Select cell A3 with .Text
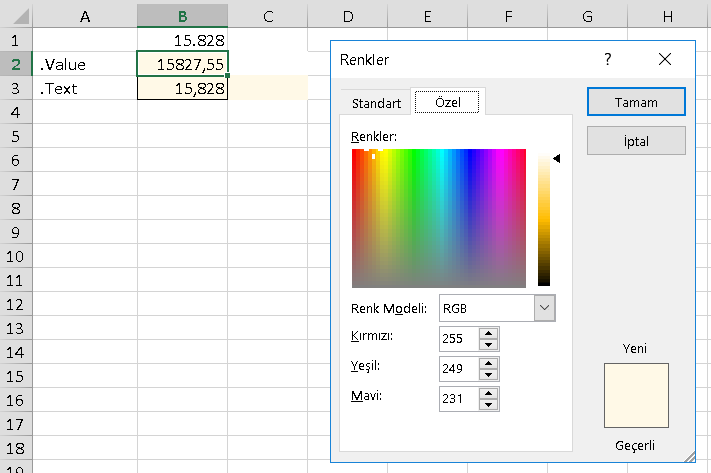The height and width of the screenshot is (473, 711). tap(85, 88)
